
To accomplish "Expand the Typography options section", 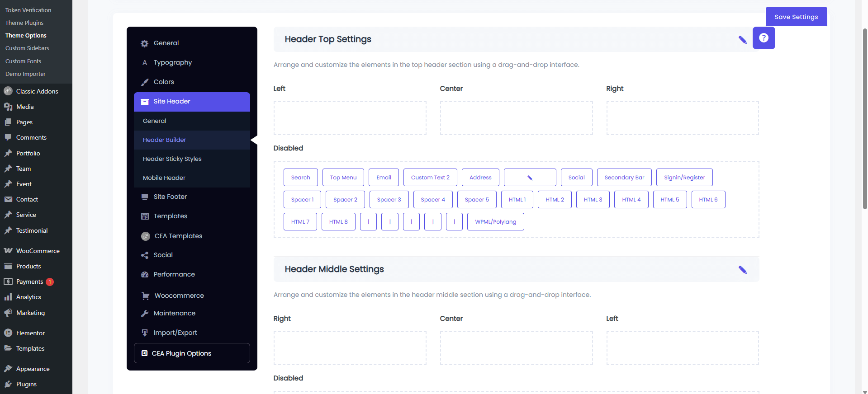I will click(172, 62).
